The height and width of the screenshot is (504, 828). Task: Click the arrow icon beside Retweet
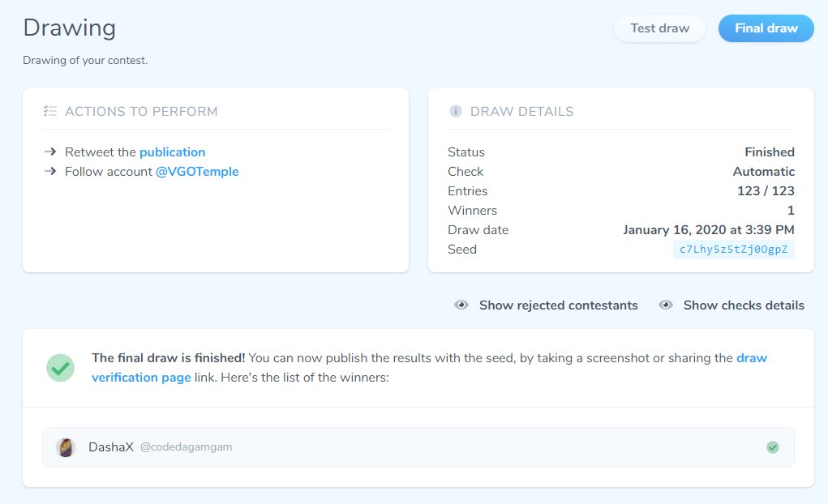(50, 152)
